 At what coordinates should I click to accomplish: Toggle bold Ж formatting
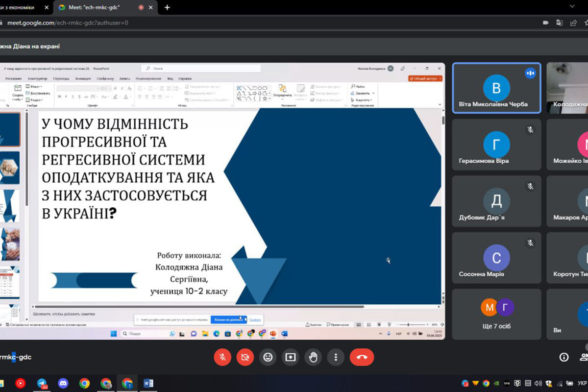point(59,97)
